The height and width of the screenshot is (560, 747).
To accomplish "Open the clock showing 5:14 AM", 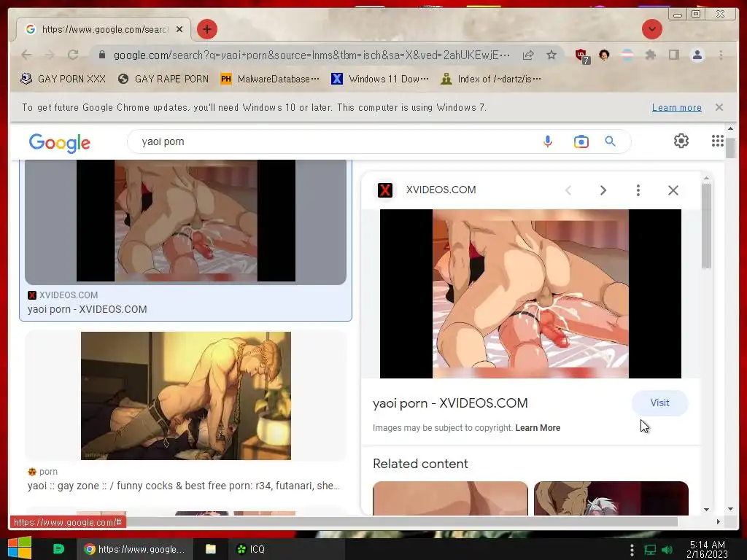I will coord(708,549).
